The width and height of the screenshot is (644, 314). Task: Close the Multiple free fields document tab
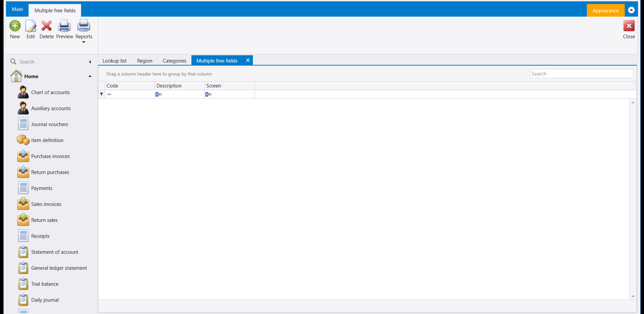pyautogui.click(x=248, y=60)
